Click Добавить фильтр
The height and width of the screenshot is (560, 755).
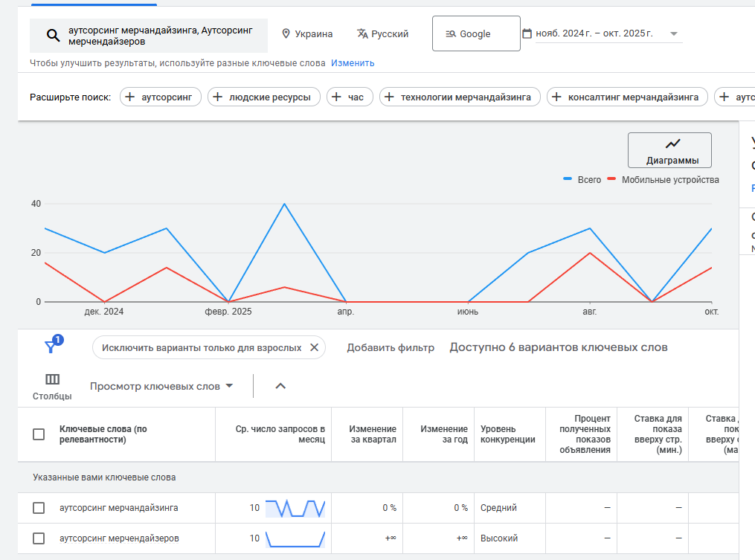(391, 347)
